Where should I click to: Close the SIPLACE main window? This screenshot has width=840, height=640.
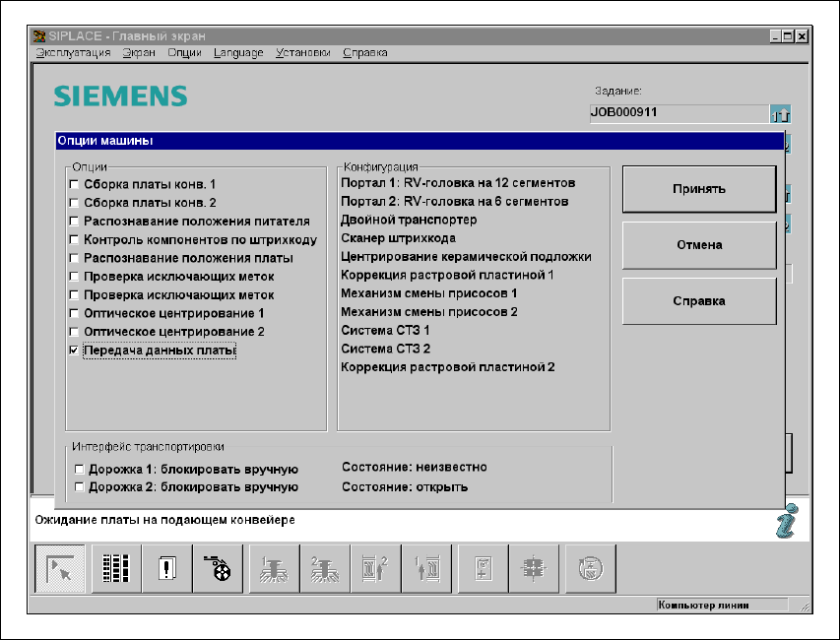[x=802, y=36]
